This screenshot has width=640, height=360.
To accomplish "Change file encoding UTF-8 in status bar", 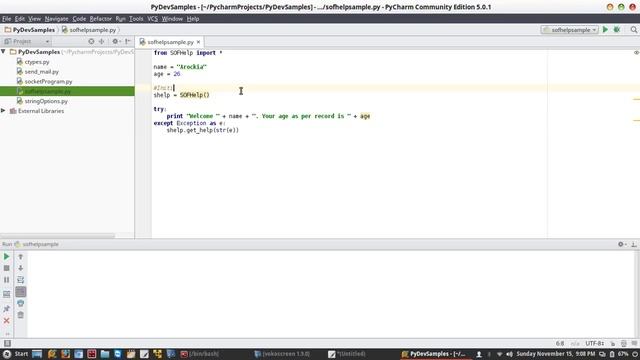I will point(595,344).
